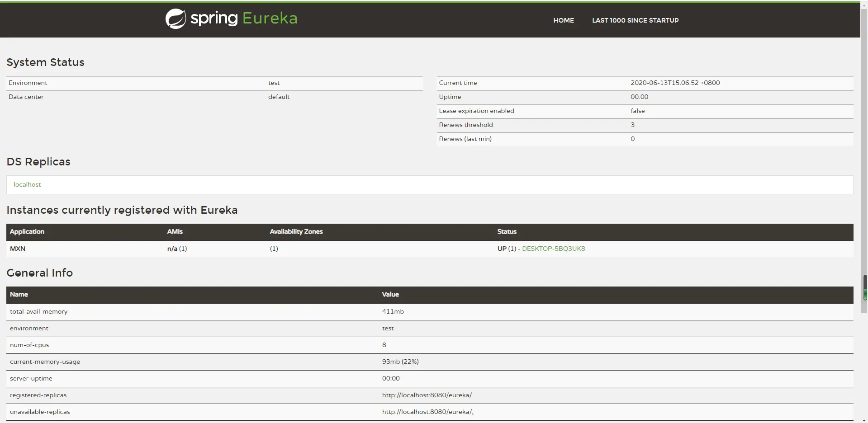Select the MXN application name

tap(18, 249)
